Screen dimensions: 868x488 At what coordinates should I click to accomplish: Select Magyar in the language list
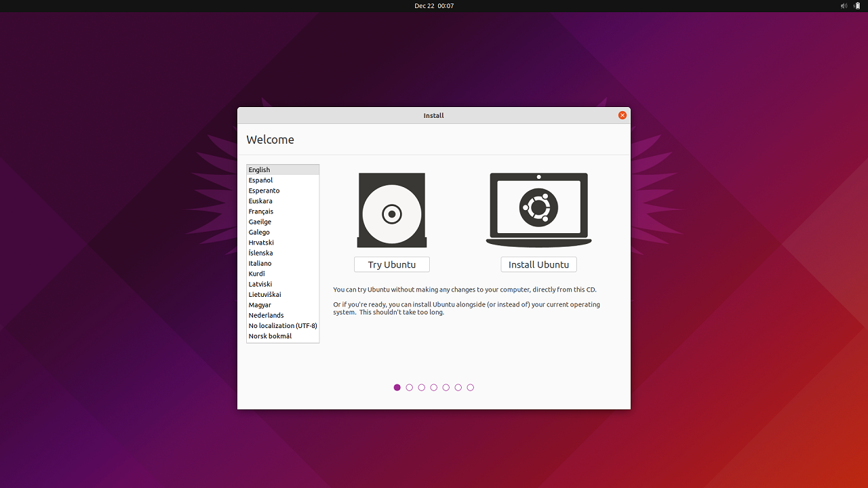(x=283, y=305)
